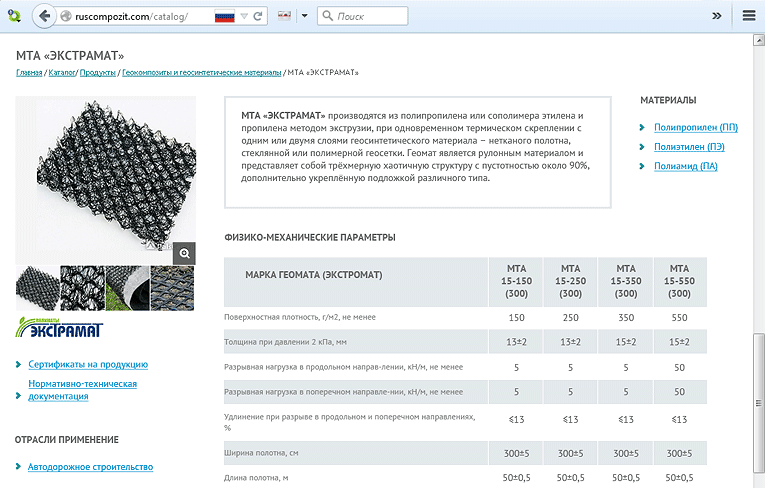Select the third thumbnail with grass
Viewport: 765px width, 488px height.
pyautogui.click(x=127, y=288)
